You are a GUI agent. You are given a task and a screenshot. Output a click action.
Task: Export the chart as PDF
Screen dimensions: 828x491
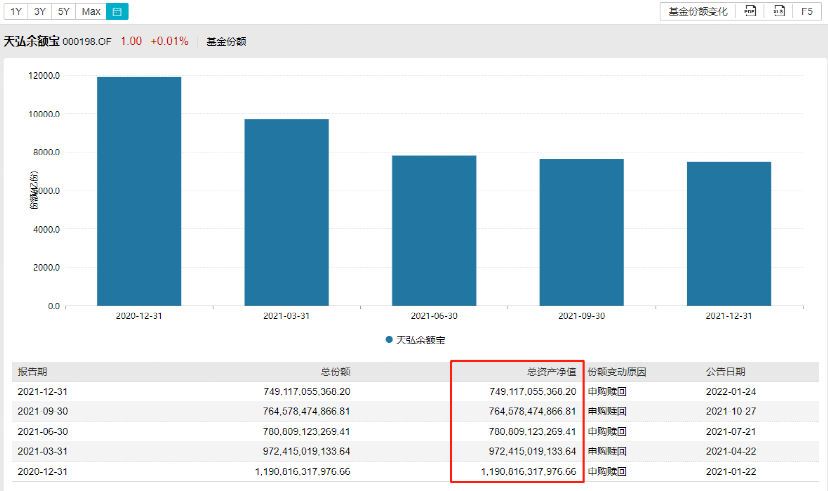pyautogui.click(x=750, y=11)
